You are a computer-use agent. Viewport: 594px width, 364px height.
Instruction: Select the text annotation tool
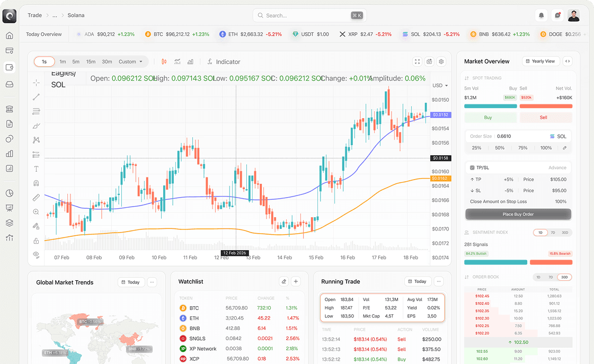pos(37,169)
